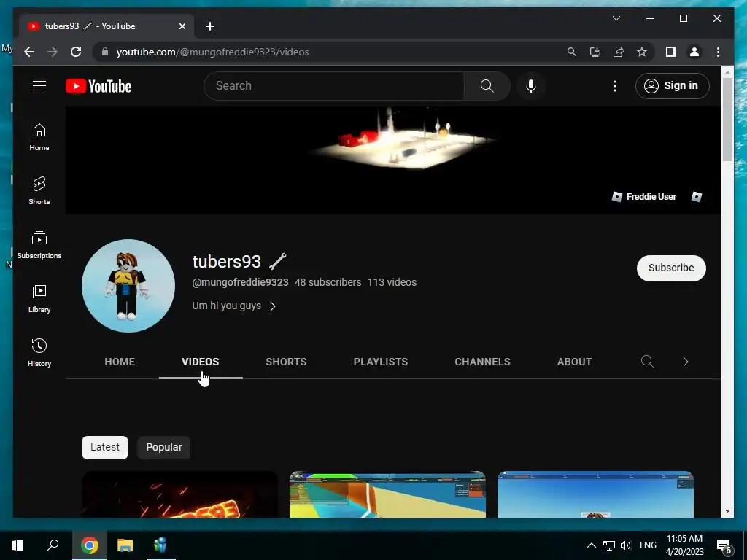This screenshot has height=560, width=747.
Task: Open the PLAYLISTS channel tab
Action: click(x=380, y=362)
